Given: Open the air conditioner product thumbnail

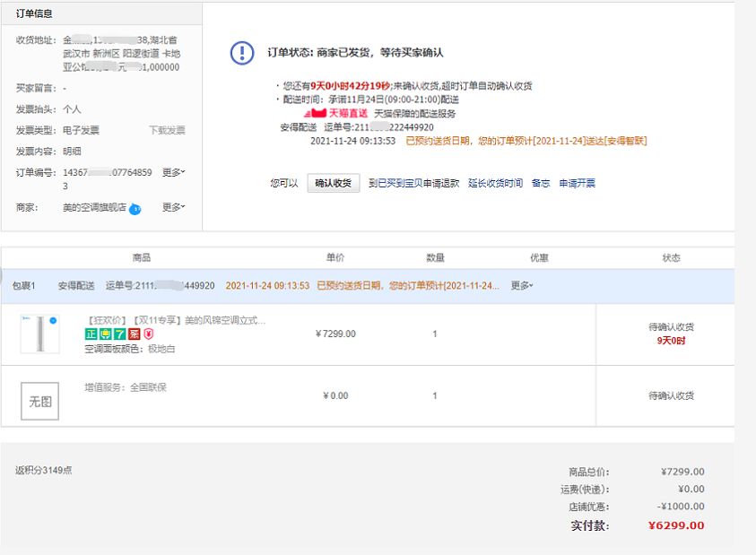Looking at the screenshot, I should click(x=40, y=334).
